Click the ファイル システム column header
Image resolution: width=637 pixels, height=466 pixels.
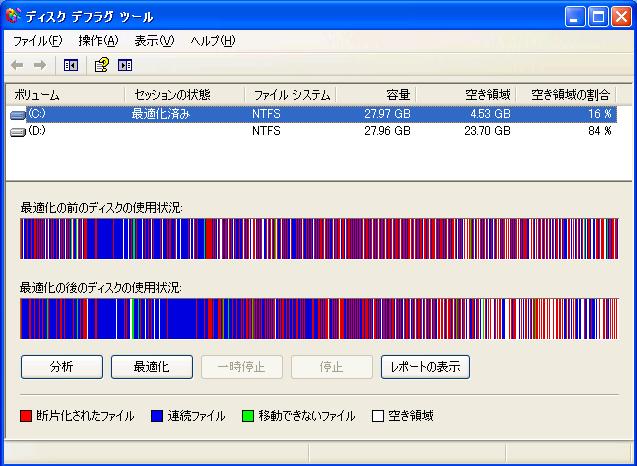click(x=290, y=95)
